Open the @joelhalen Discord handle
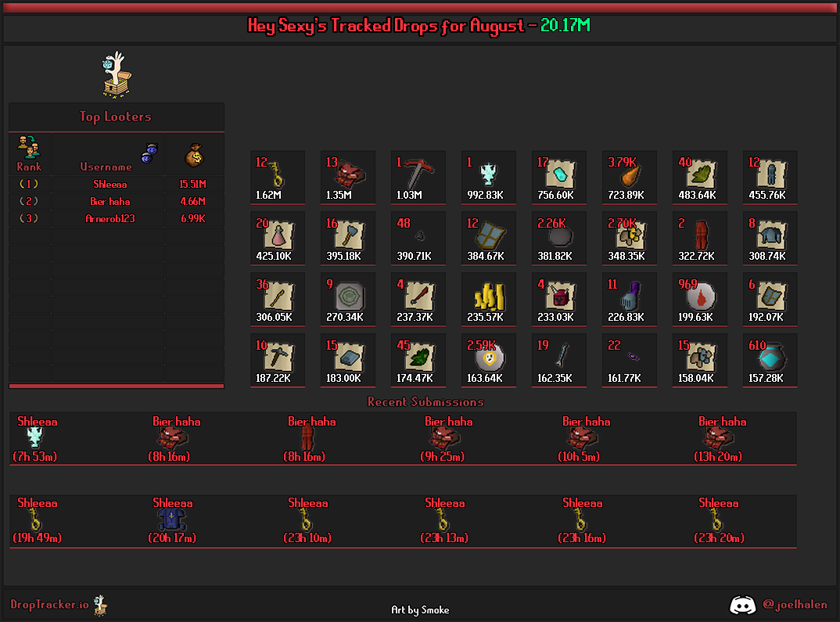This screenshot has height=622, width=840. (x=795, y=605)
